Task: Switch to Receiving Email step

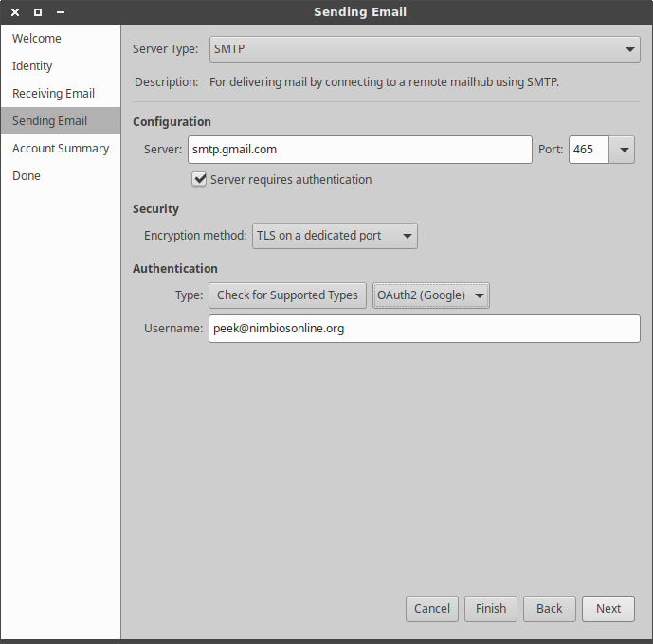Action: coord(53,94)
